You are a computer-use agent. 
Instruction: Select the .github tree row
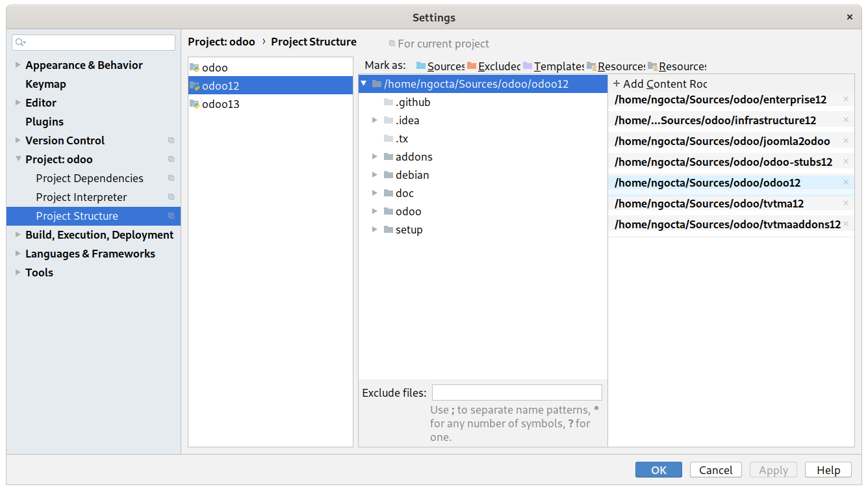(x=483, y=102)
